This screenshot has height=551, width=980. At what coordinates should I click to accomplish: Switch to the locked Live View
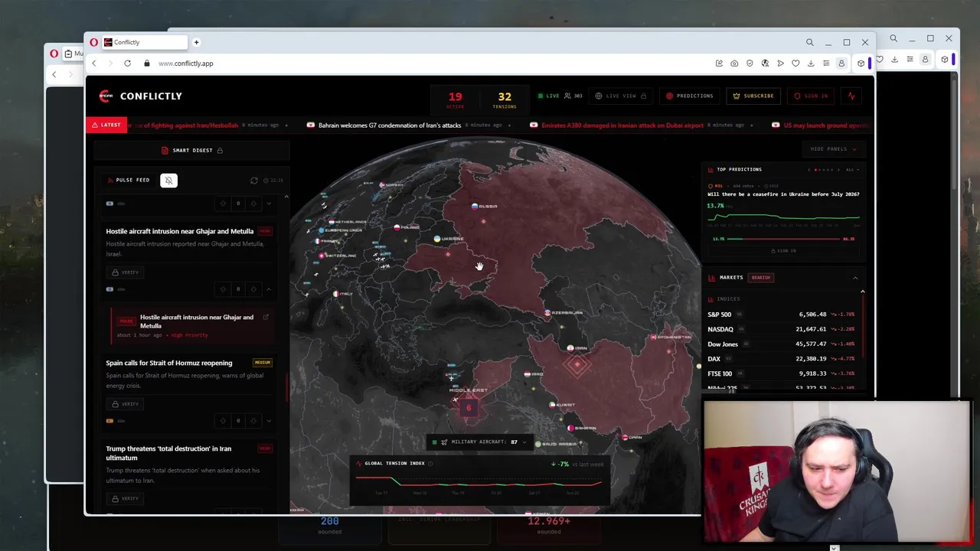(x=621, y=96)
